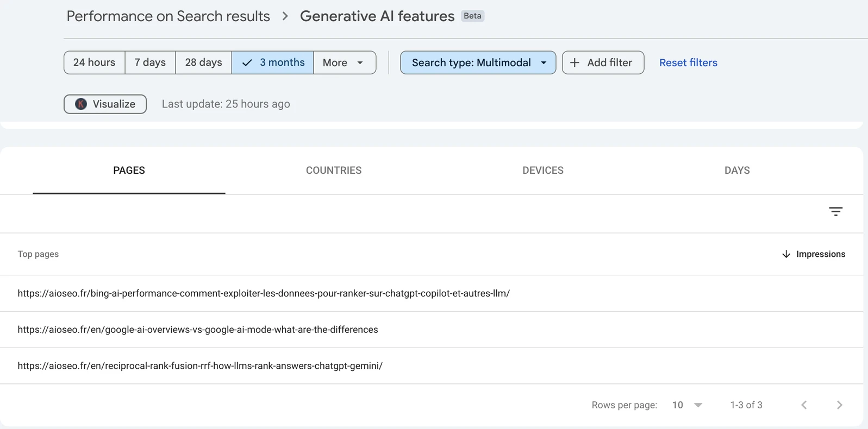Click the Impressions column header label

[821, 254]
